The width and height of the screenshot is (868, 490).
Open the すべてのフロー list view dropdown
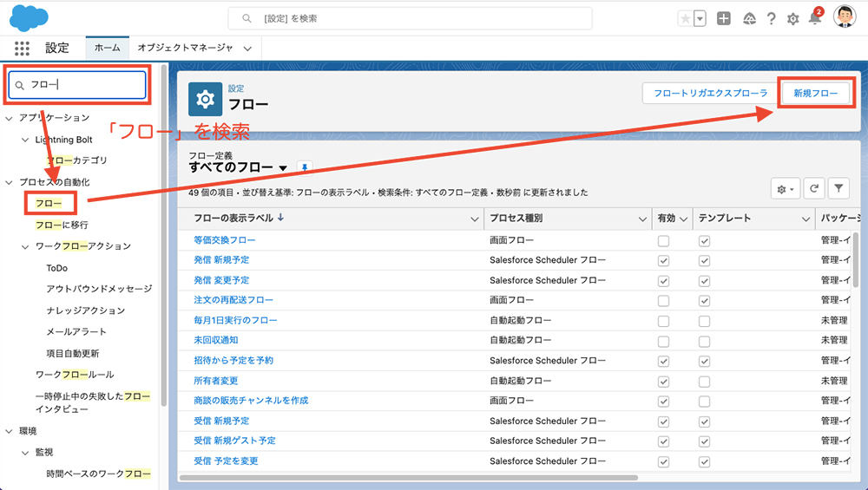pyautogui.click(x=283, y=167)
